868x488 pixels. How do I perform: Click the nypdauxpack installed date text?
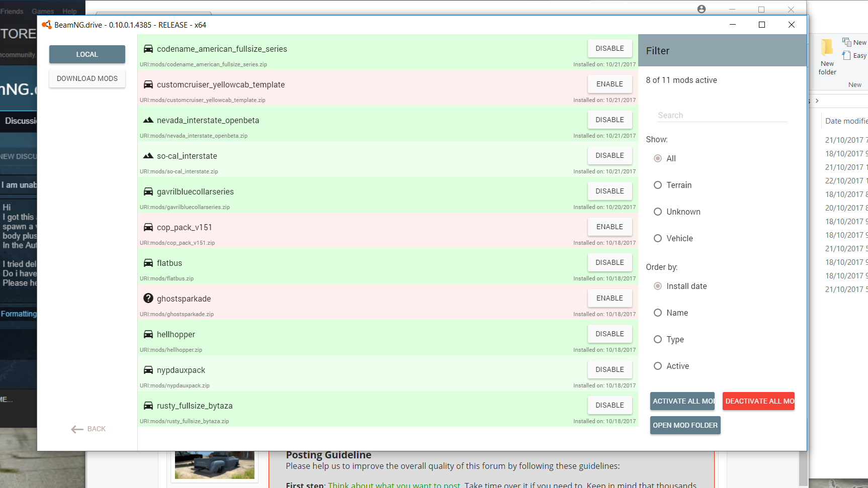(604, 385)
